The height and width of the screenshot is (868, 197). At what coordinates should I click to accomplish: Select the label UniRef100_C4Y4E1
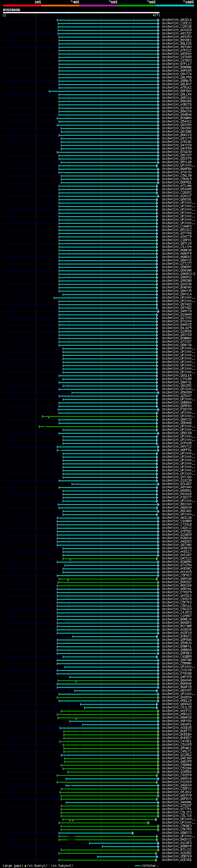point(176,741)
